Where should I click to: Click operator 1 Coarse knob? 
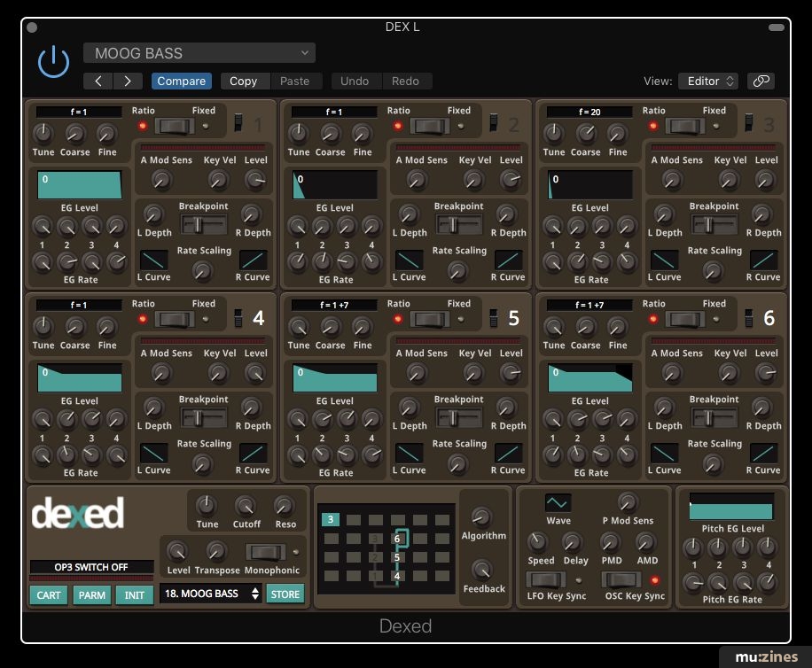[x=75, y=134]
